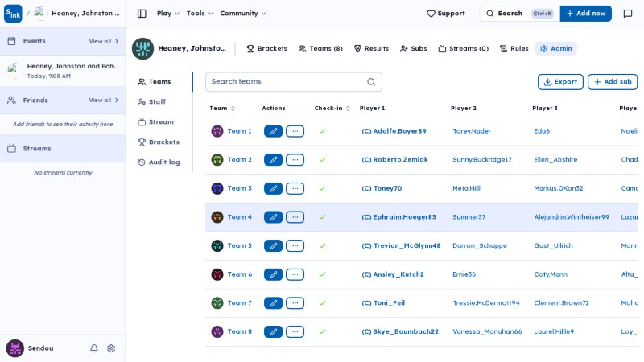The height and width of the screenshot is (362, 644).
Task: Open Brackets admin section in side menu
Action: point(159,142)
